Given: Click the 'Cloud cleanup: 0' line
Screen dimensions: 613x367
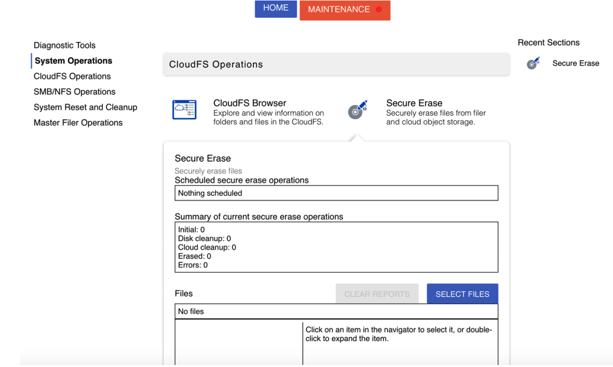Looking at the screenshot, I should click(207, 247).
